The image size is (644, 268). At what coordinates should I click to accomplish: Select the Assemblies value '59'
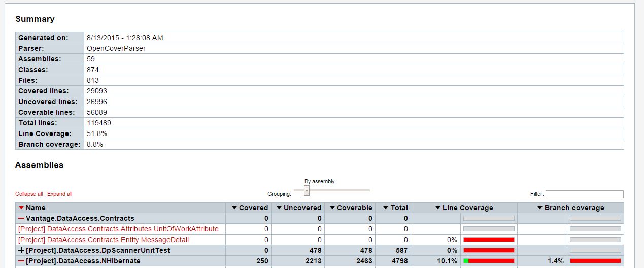click(x=91, y=59)
